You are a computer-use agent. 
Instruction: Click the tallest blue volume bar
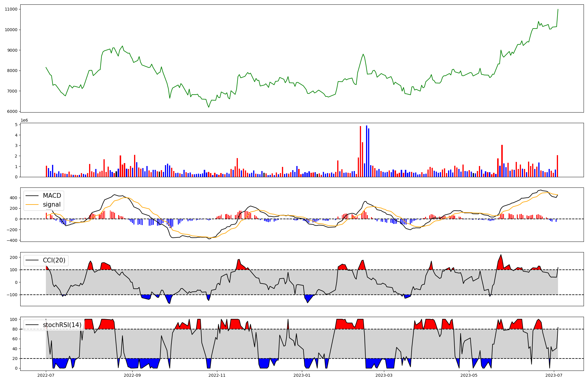[x=367, y=151]
